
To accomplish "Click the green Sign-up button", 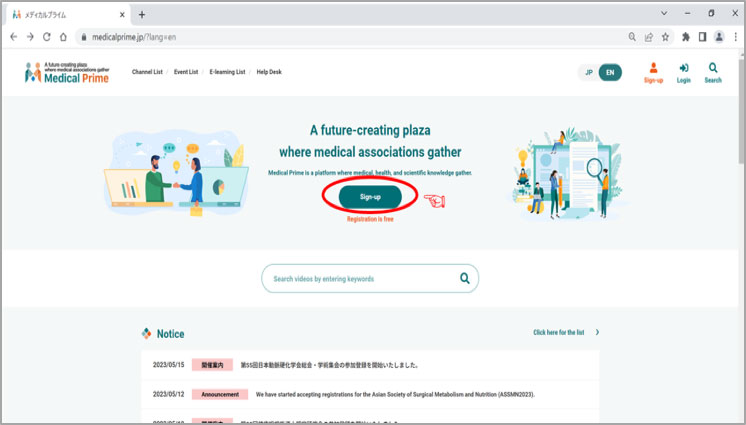I will click(370, 197).
